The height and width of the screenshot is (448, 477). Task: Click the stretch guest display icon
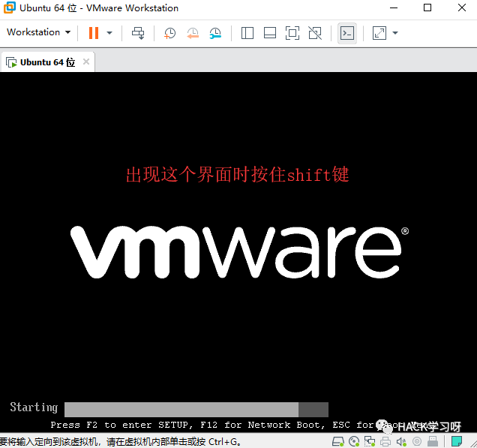tap(379, 33)
